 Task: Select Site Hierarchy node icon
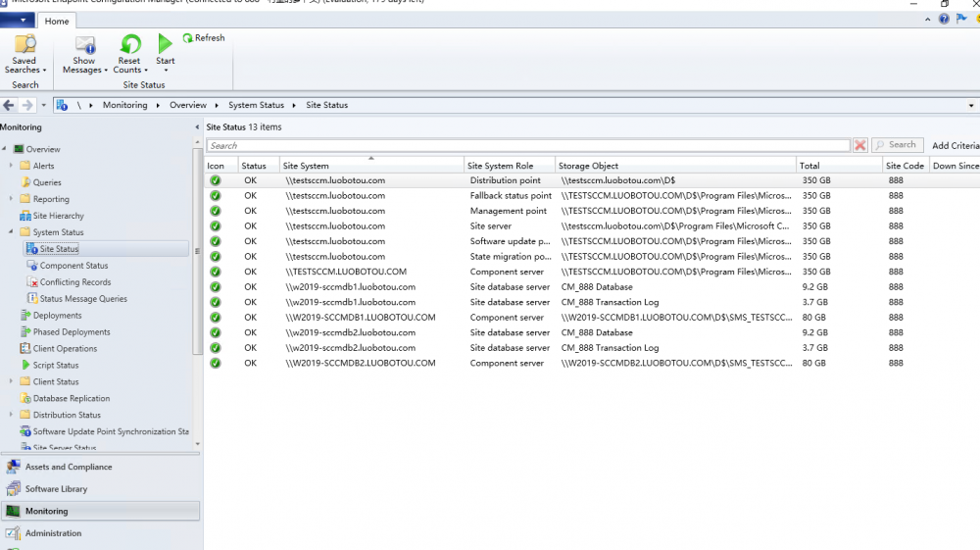[25, 216]
